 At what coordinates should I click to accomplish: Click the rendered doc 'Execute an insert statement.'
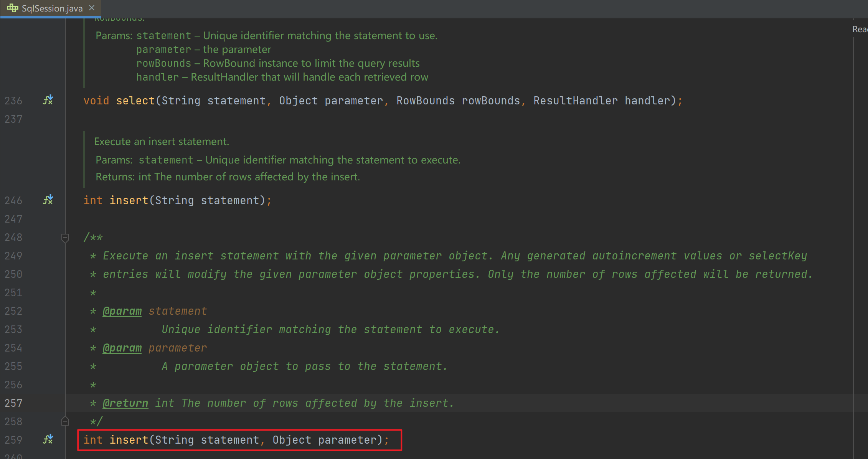click(x=162, y=142)
